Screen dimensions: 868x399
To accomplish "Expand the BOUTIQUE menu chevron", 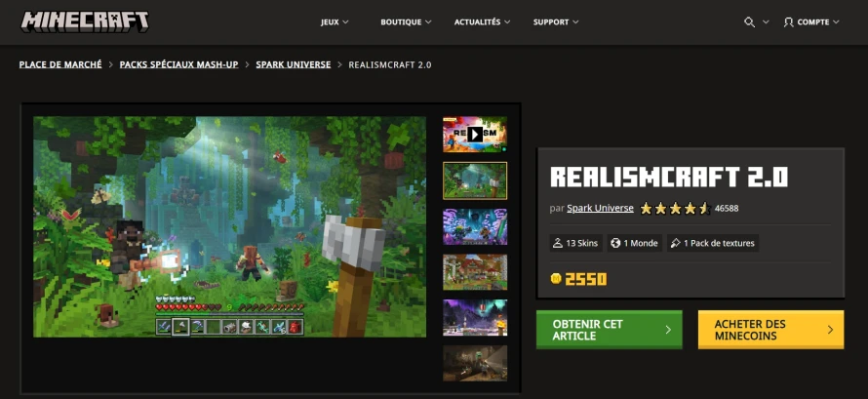I will tap(428, 22).
